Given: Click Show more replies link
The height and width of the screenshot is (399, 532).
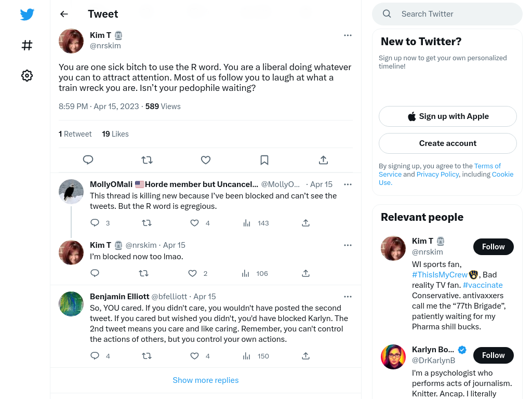Looking at the screenshot, I should [206, 380].
